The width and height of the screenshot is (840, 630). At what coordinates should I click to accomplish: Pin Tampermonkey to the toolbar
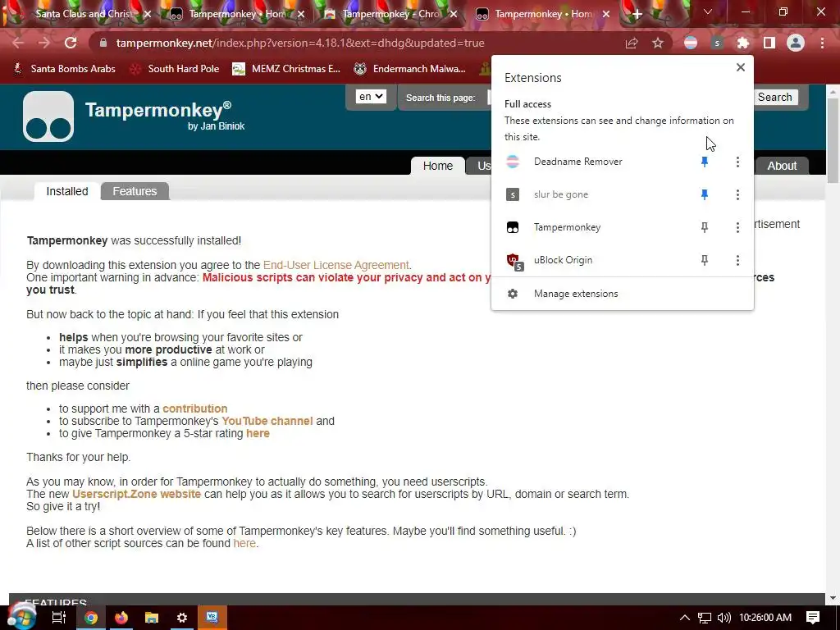pos(705,227)
